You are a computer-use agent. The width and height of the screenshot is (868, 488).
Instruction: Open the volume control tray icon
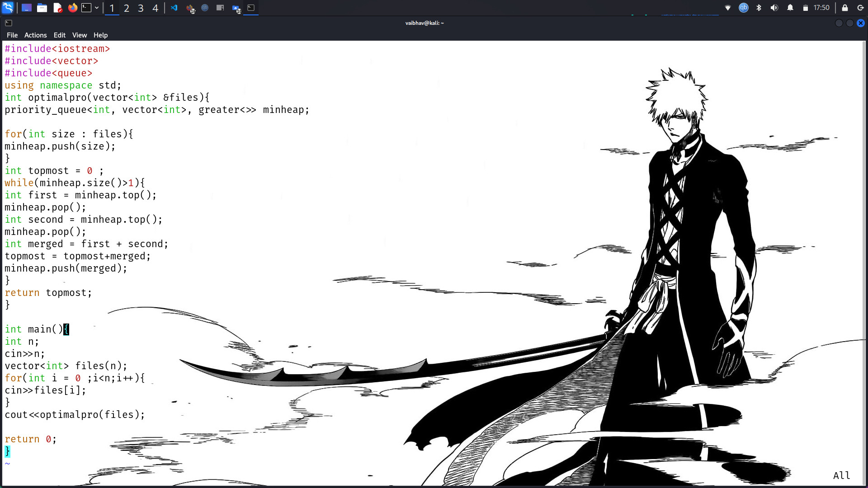click(x=774, y=8)
